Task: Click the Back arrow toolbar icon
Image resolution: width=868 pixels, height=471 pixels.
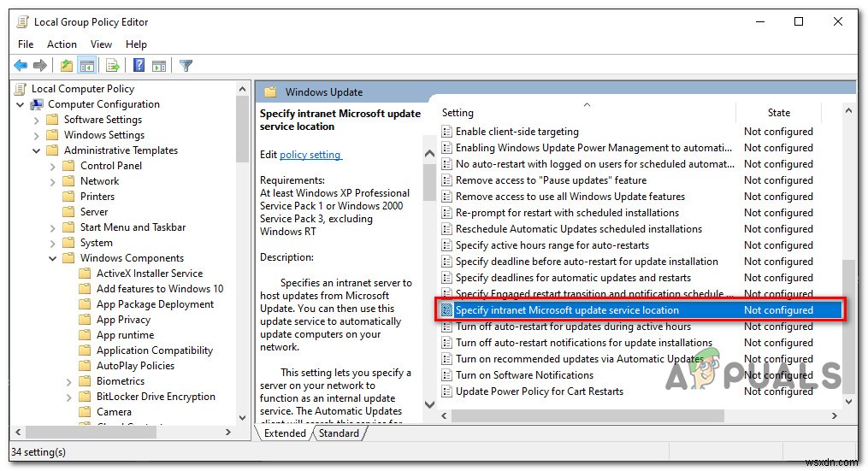Action: 21,66
